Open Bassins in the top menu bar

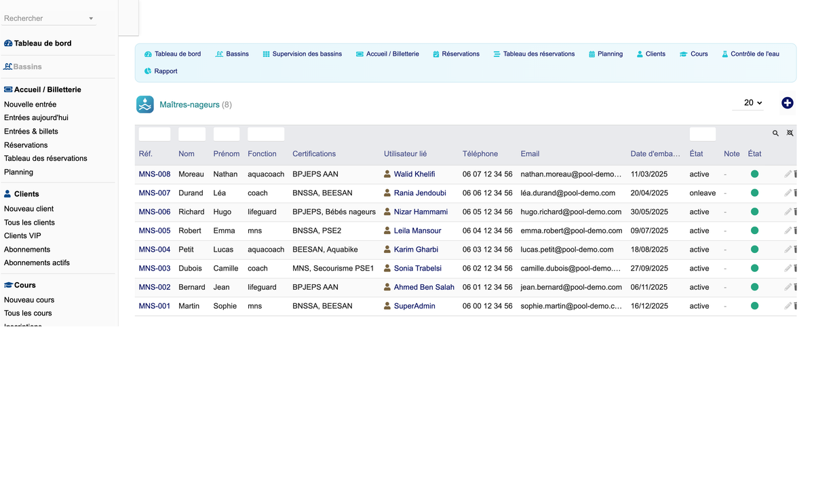(232, 54)
